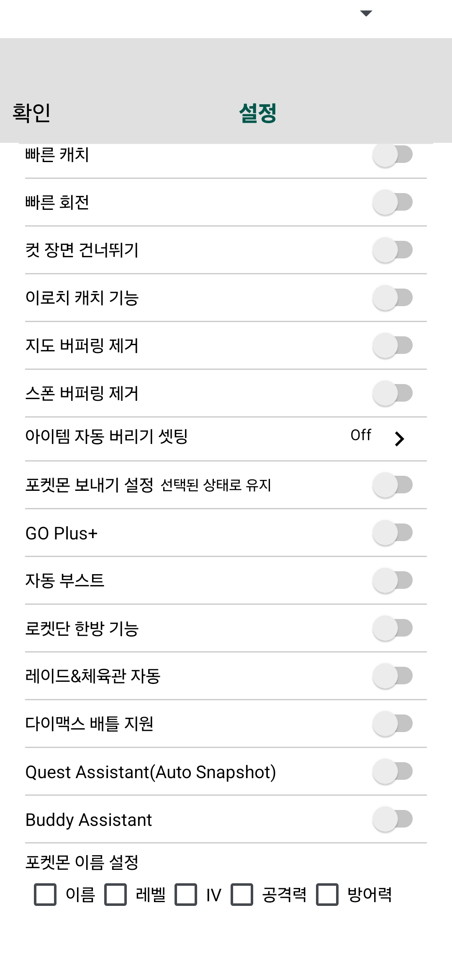Tick the IV checkbox
Viewport: 452px width, 980px height.
pos(186,895)
